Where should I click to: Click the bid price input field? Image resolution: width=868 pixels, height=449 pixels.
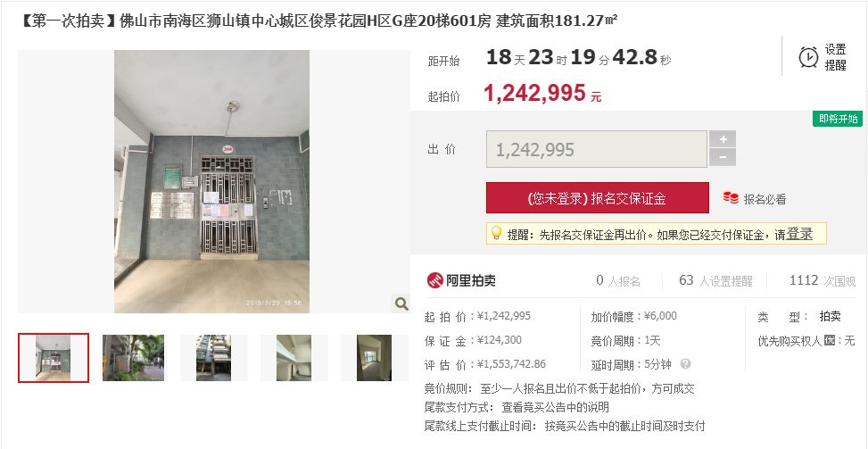point(597,149)
